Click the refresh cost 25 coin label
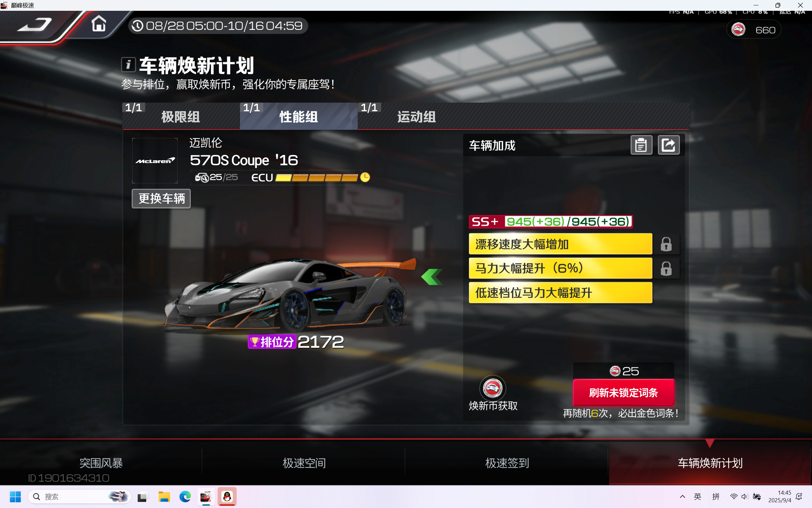Screen dimensions: 812x508 click(624, 371)
